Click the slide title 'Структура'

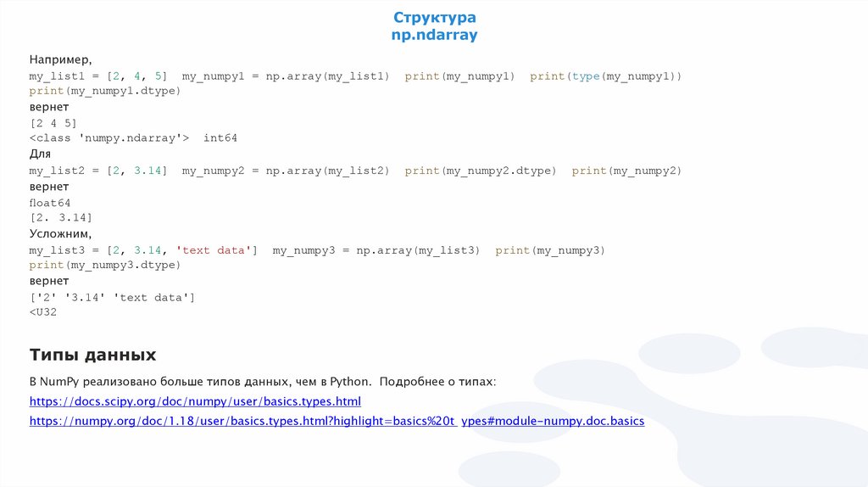(435, 17)
